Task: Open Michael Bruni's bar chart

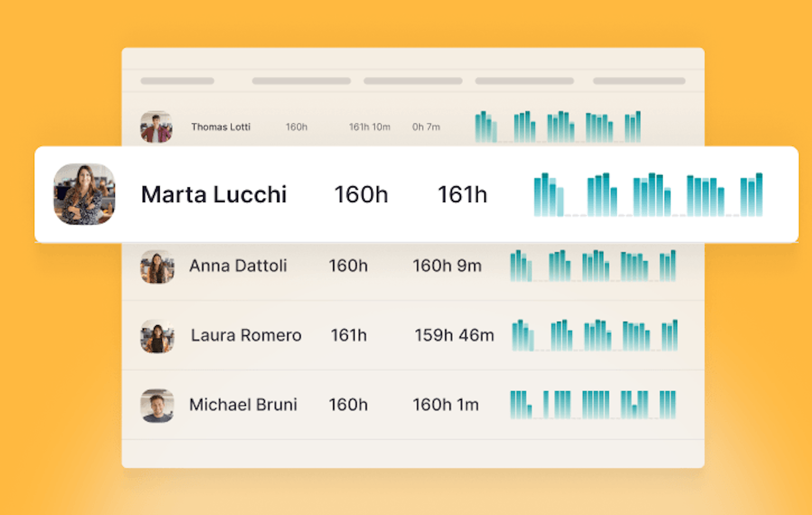Action: [x=593, y=404]
